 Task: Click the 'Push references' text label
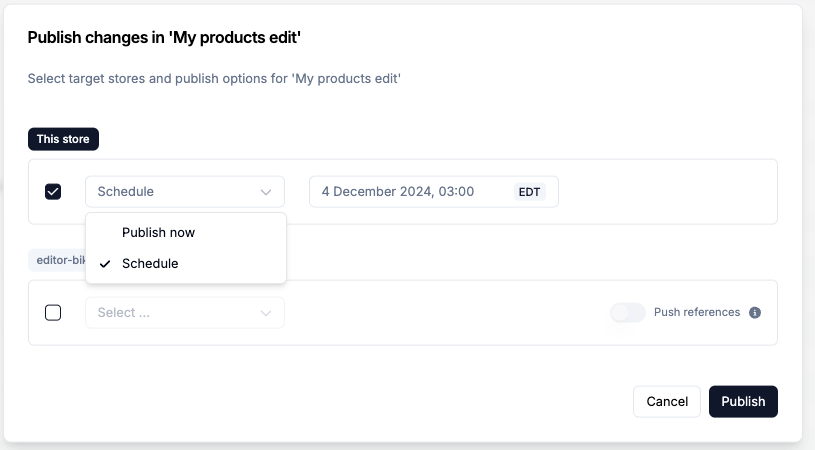(x=697, y=313)
